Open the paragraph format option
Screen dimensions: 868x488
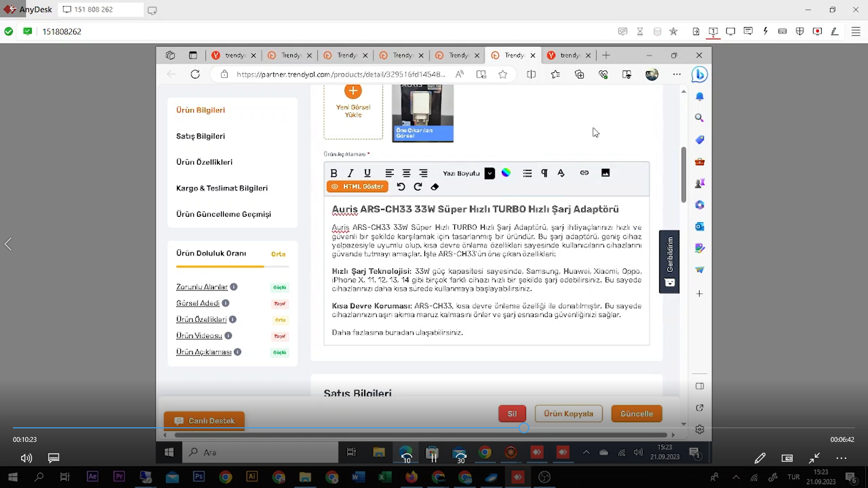(x=544, y=173)
